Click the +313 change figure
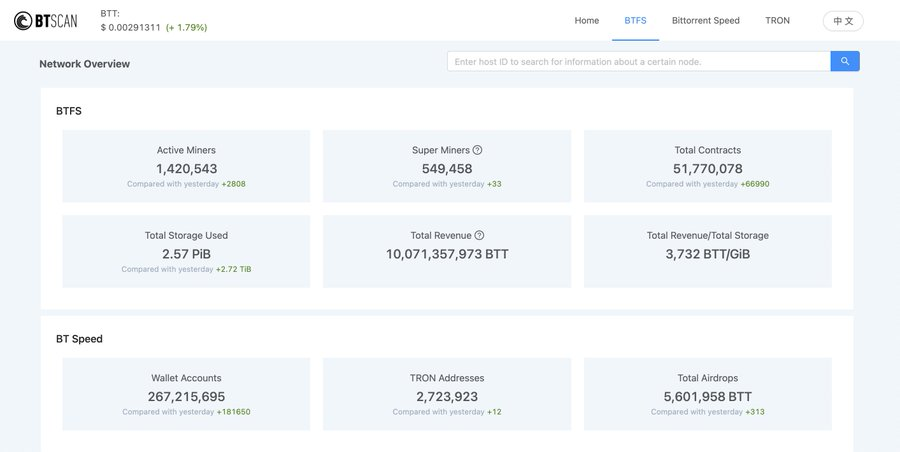 click(755, 412)
